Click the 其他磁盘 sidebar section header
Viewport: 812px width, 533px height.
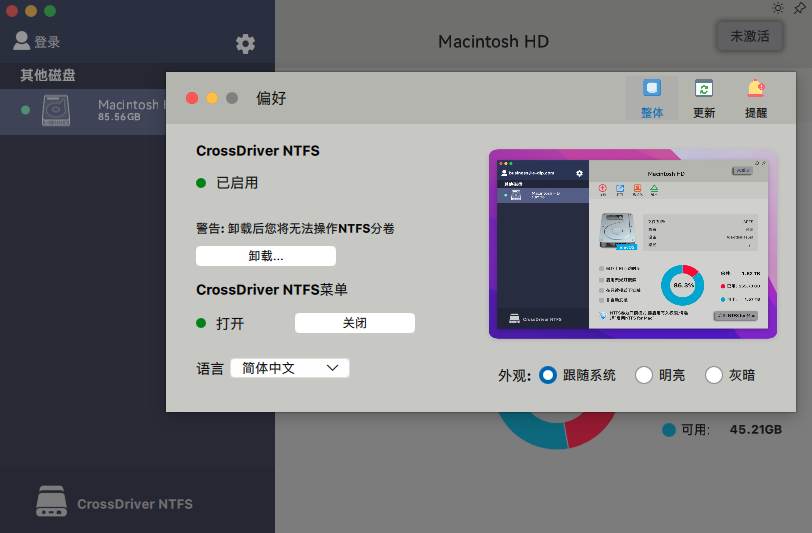click(x=48, y=75)
